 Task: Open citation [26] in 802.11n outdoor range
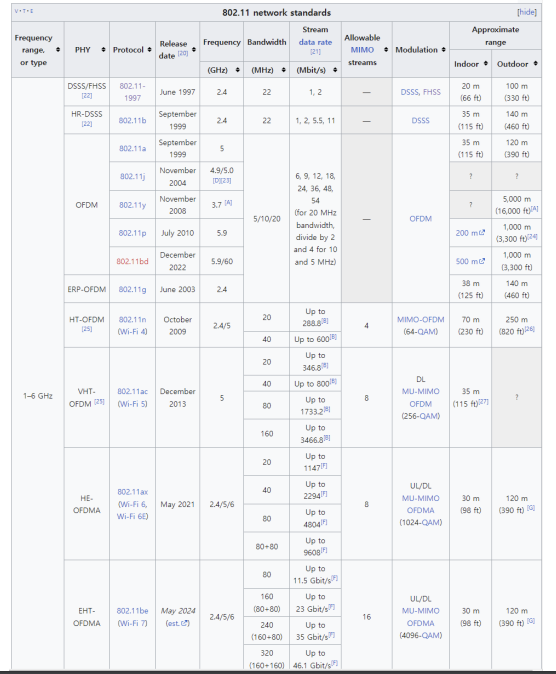[x=530, y=329]
